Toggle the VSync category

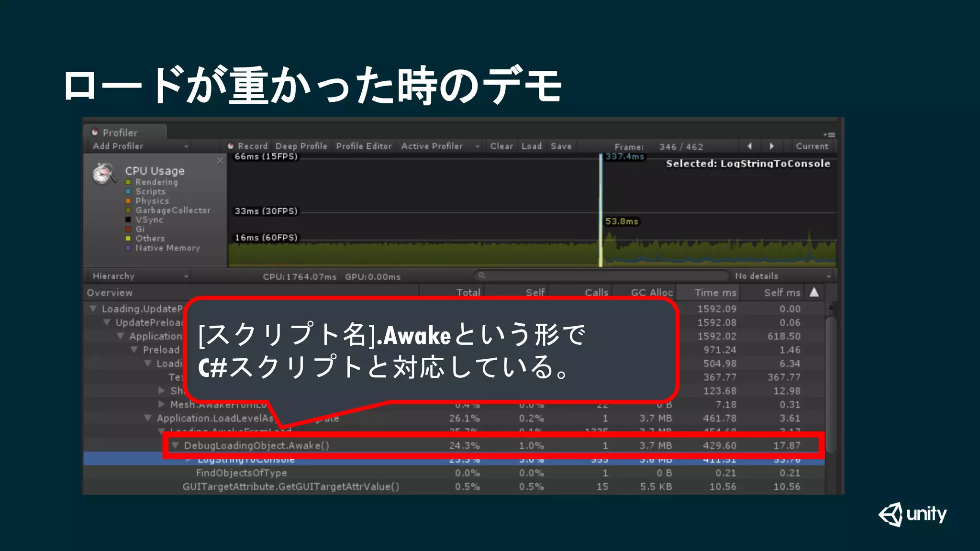tap(144, 220)
